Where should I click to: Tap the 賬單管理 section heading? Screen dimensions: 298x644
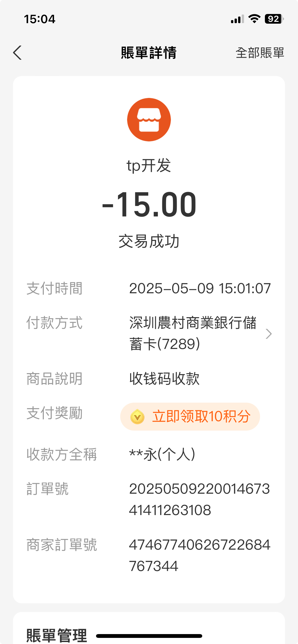[57, 635]
